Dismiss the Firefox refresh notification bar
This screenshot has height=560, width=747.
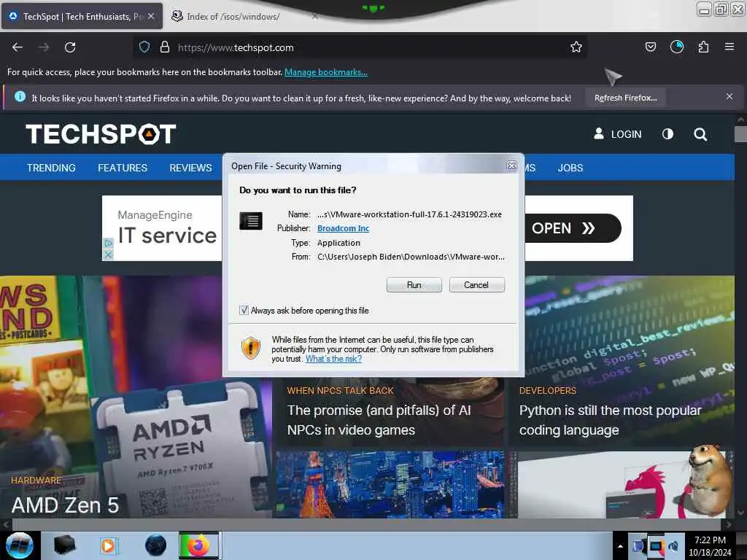pos(729,97)
